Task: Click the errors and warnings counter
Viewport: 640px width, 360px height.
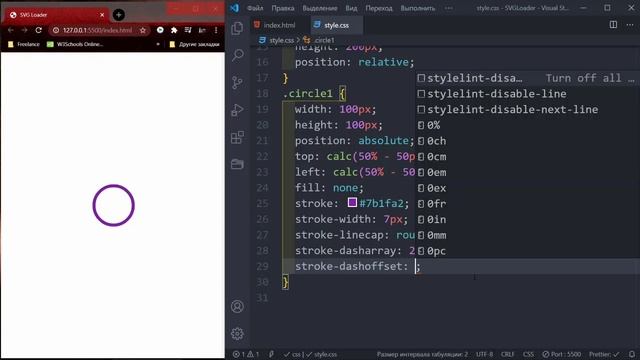Action: (x=246, y=354)
